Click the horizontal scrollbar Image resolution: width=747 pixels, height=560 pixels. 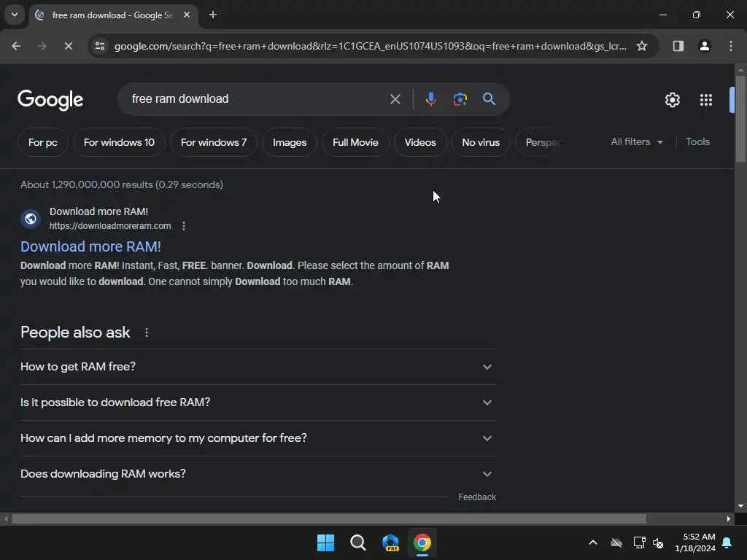pyautogui.click(x=329, y=519)
